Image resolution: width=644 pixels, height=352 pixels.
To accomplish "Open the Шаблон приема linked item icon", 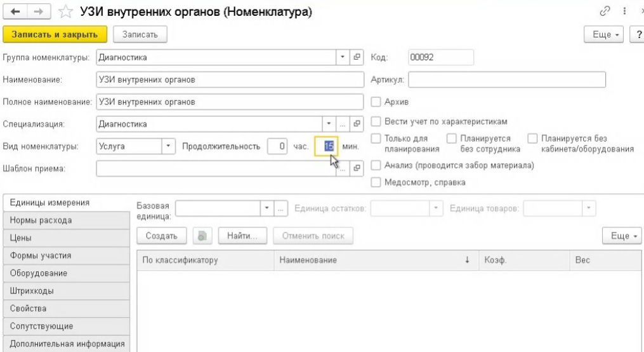I will pyautogui.click(x=357, y=168).
